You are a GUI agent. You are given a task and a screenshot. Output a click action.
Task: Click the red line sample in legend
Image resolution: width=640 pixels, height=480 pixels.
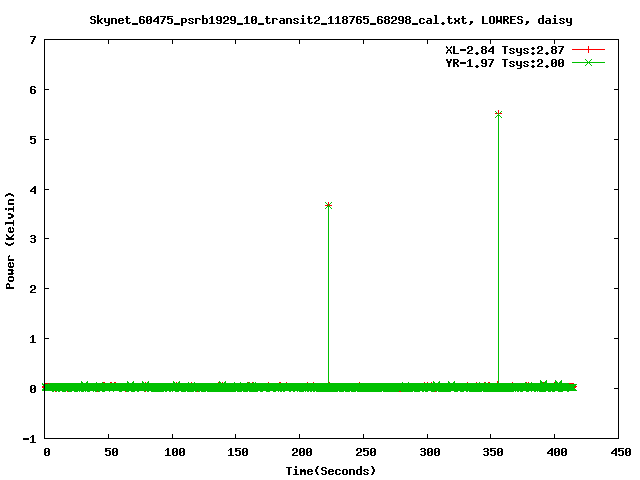[588, 50]
